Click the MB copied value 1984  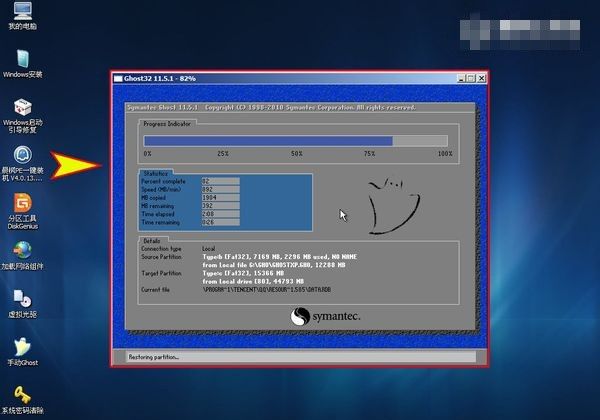click(221, 198)
